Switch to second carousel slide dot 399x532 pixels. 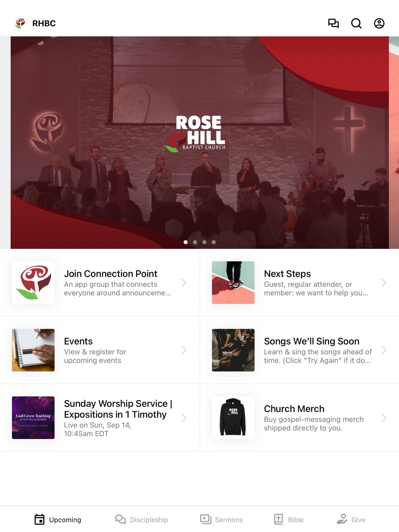195,242
